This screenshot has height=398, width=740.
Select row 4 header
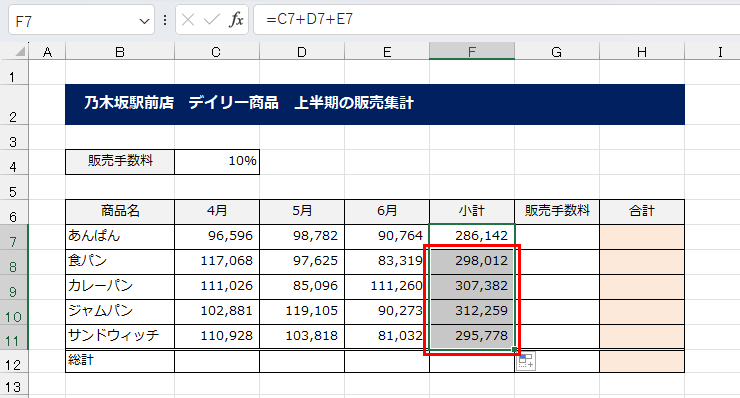click(14, 162)
